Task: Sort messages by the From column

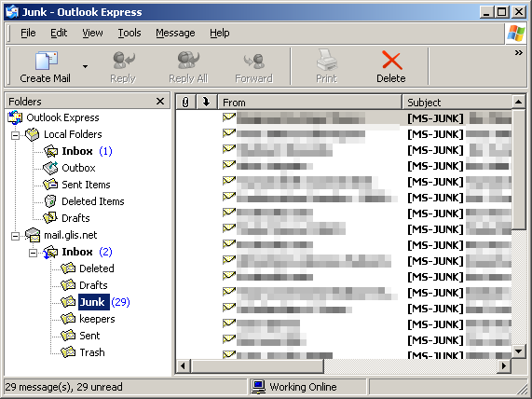Action: pos(309,102)
